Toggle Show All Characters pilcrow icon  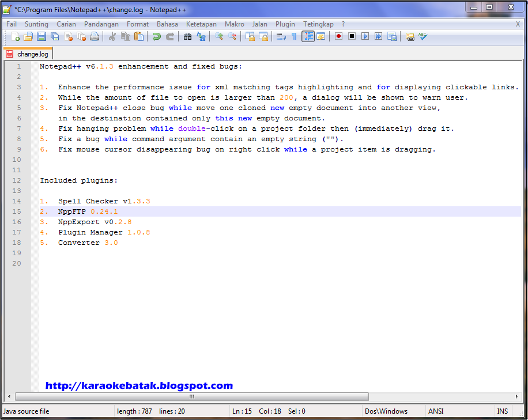tap(294, 36)
